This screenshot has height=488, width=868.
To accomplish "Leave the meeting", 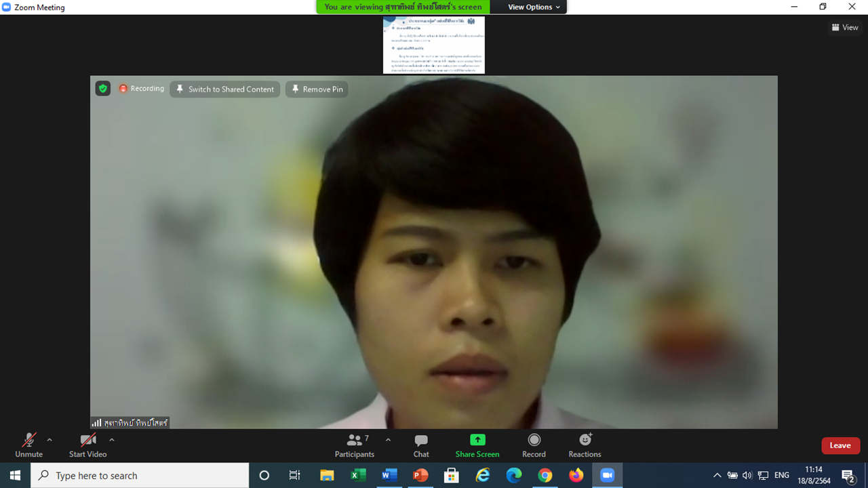I will pyautogui.click(x=840, y=445).
